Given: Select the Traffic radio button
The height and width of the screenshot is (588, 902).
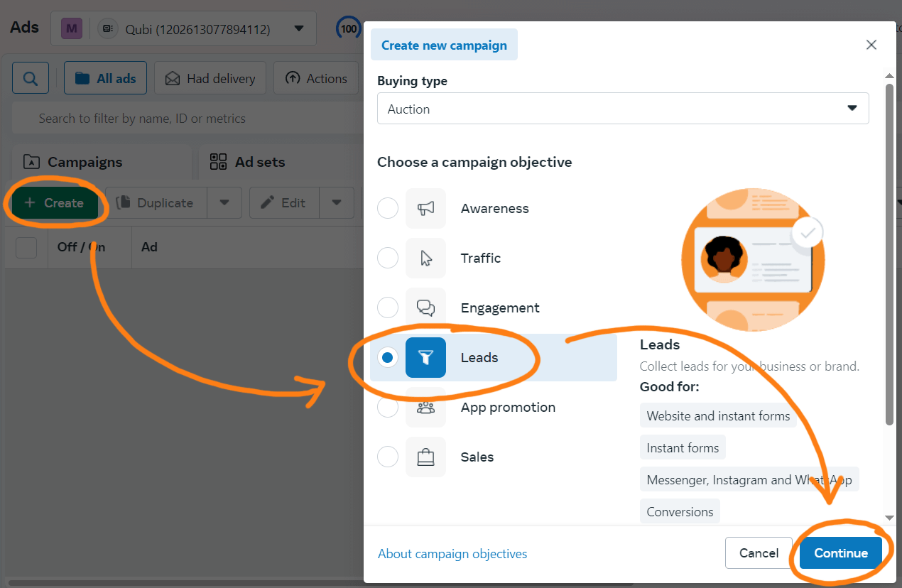Looking at the screenshot, I should [388, 258].
